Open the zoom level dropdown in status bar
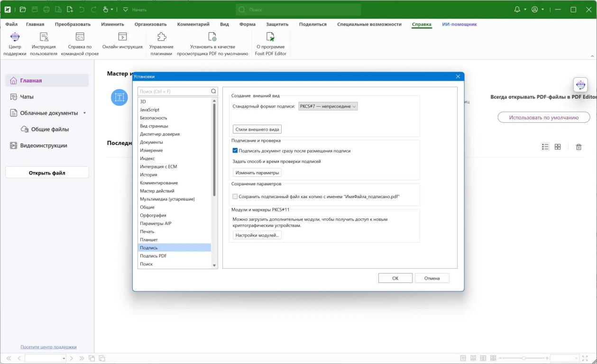This screenshot has width=597, height=364. coord(577,358)
